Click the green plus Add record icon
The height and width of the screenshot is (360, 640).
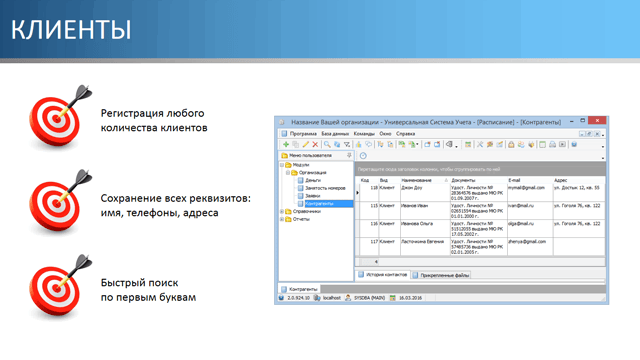286,144
